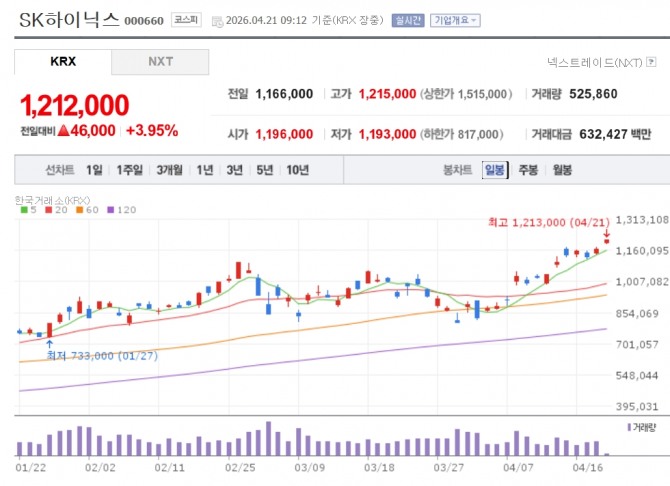The width and height of the screenshot is (670, 486).
Task: Click the 최저 blue arrow marker on chart
Action: 50,343
